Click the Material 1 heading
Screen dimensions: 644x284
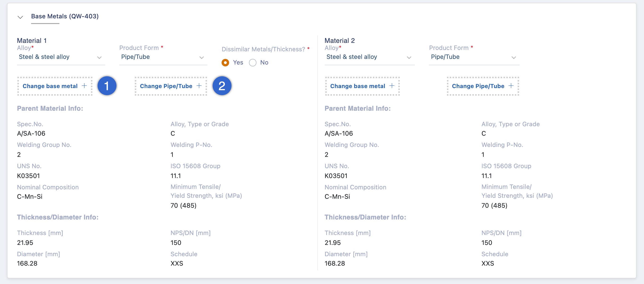pyautogui.click(x=32, y=41)
